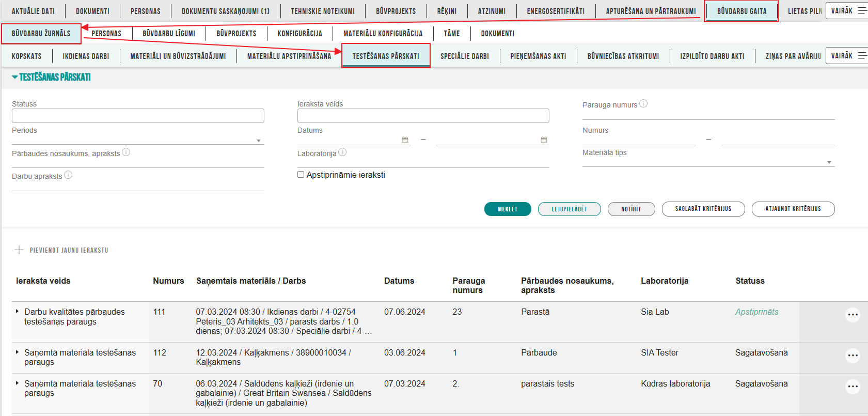
Task: Select Testēšanas pārskati tab
Action: coord(386,56)
